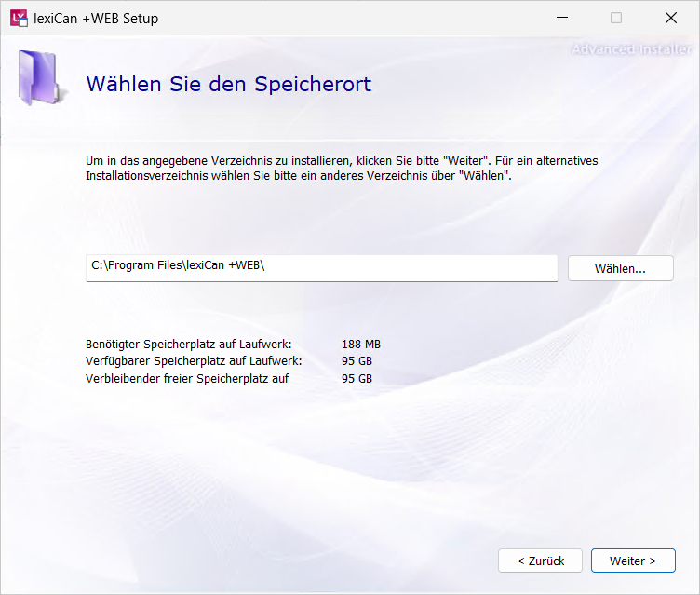
Task: Go back using the < Zurück button
Action: 541,561
